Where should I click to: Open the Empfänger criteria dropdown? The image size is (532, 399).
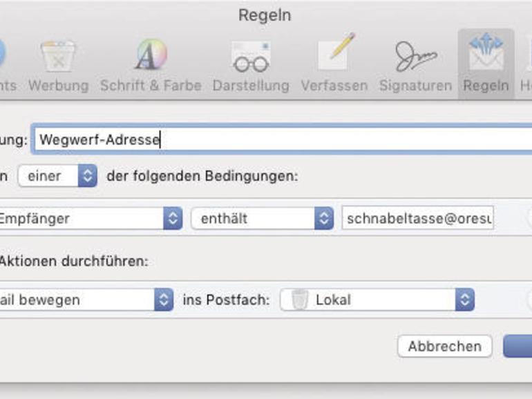90,219
